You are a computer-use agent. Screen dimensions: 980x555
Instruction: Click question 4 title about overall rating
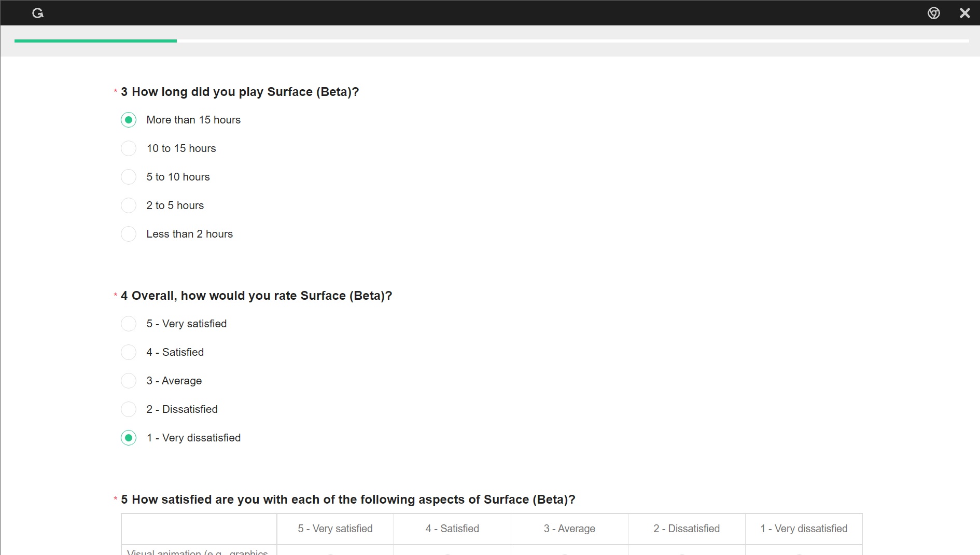pyautogui.click(x=256, y=296)
